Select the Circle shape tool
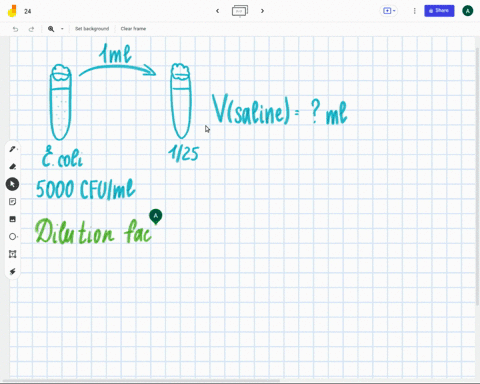The height and width of the screenshot is (384, 480). 13,237
